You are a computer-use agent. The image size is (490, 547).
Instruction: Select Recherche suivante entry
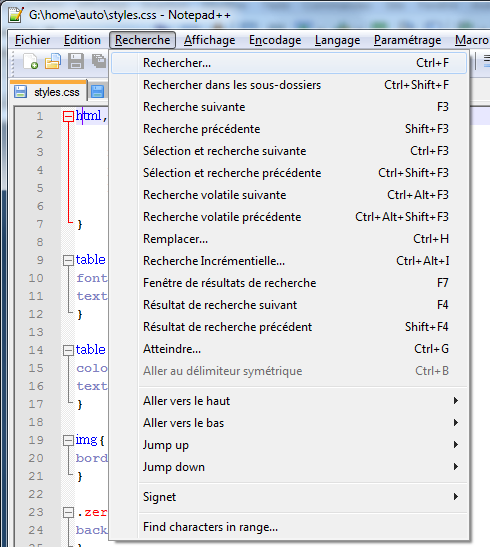click(x=289, y=107)
